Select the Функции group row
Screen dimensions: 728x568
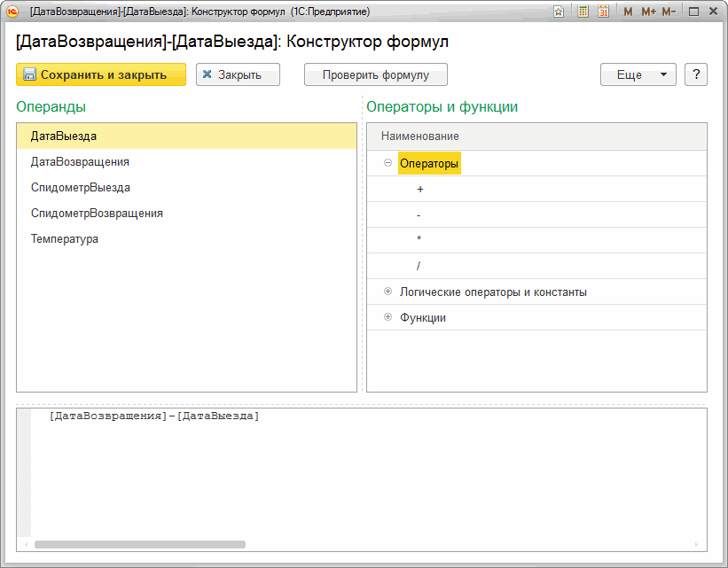coord(536,317)
